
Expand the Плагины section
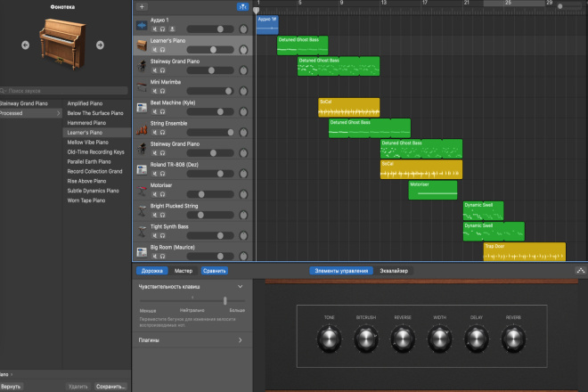(x=240, y=340)
